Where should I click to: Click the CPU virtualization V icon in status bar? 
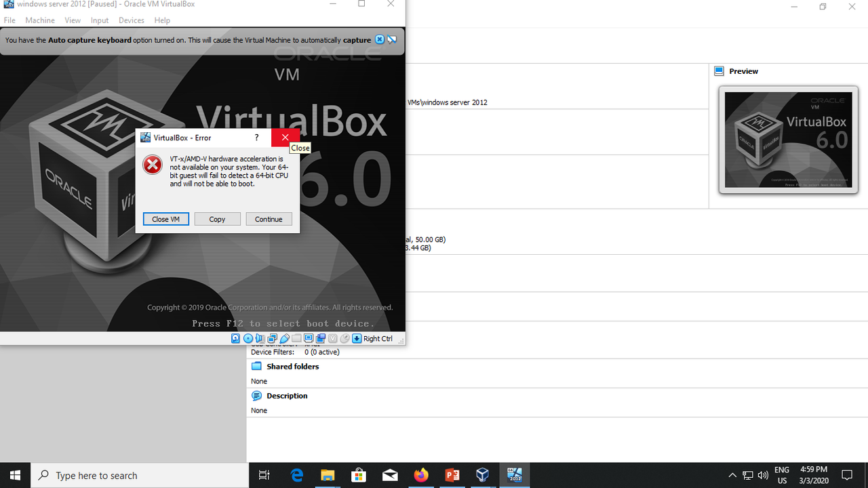point(332,338)
